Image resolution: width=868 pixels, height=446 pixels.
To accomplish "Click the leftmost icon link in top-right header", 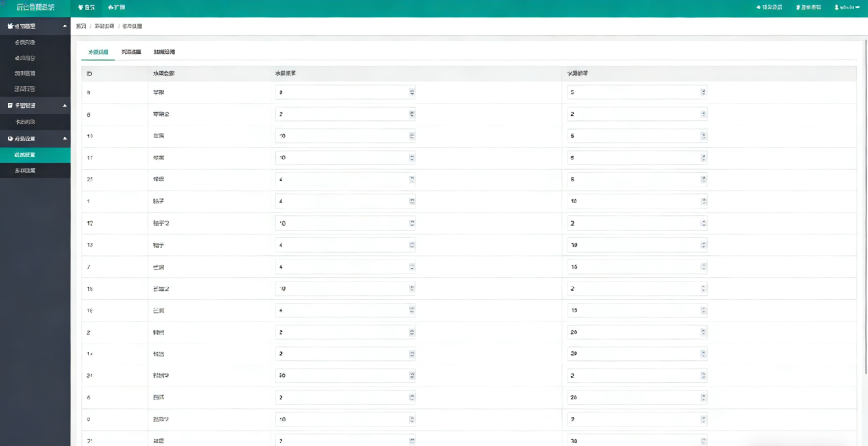I will pyautogui.click(x=759, y=8).
